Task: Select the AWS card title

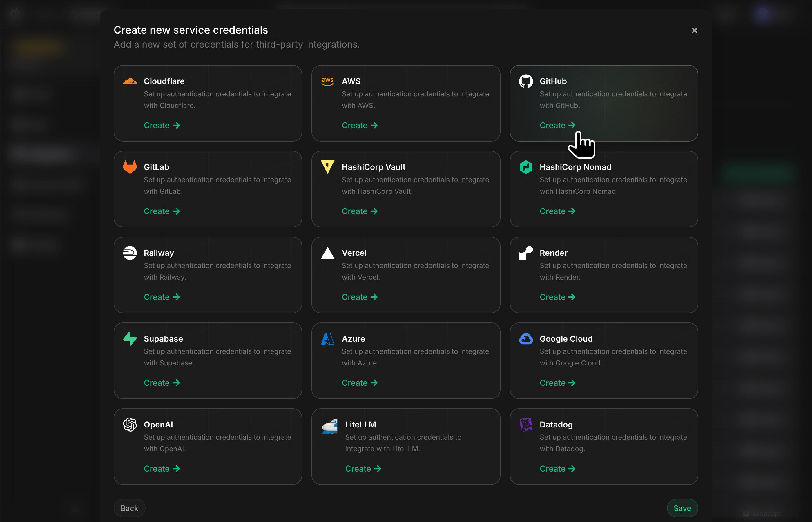Action: point(351,81)
